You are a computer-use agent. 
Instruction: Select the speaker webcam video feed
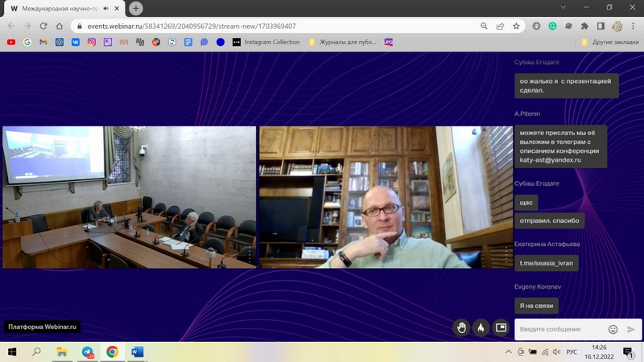(x=386, y=197)
